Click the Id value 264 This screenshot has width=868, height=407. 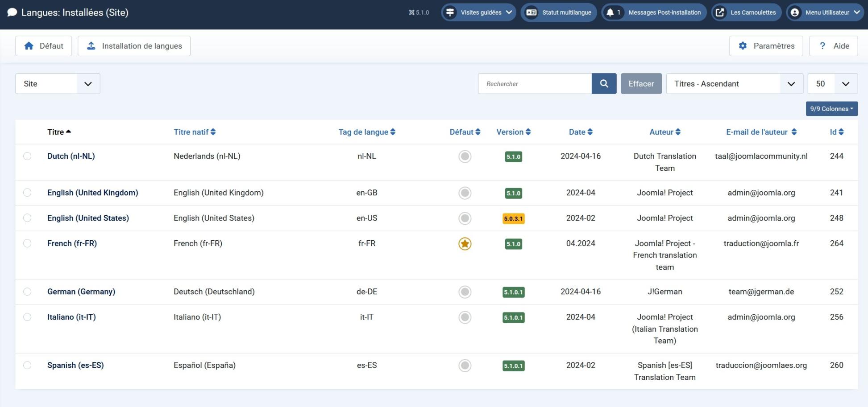837,243
